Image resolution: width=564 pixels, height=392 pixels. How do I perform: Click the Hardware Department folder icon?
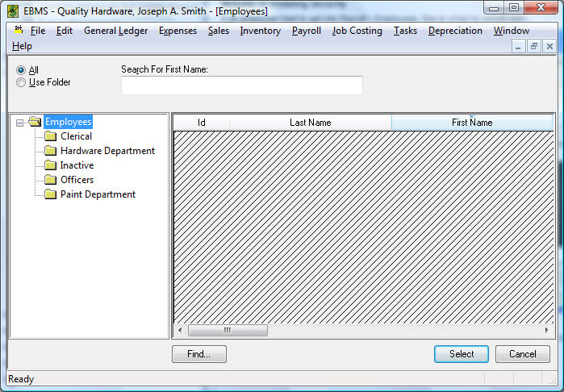point(50,151)
